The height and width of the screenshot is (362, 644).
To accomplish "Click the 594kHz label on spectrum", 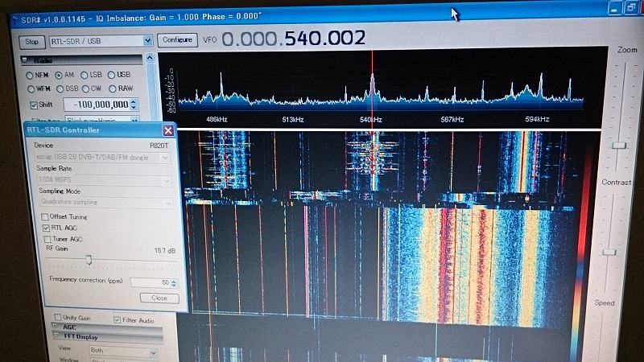I will coord(537,119).
